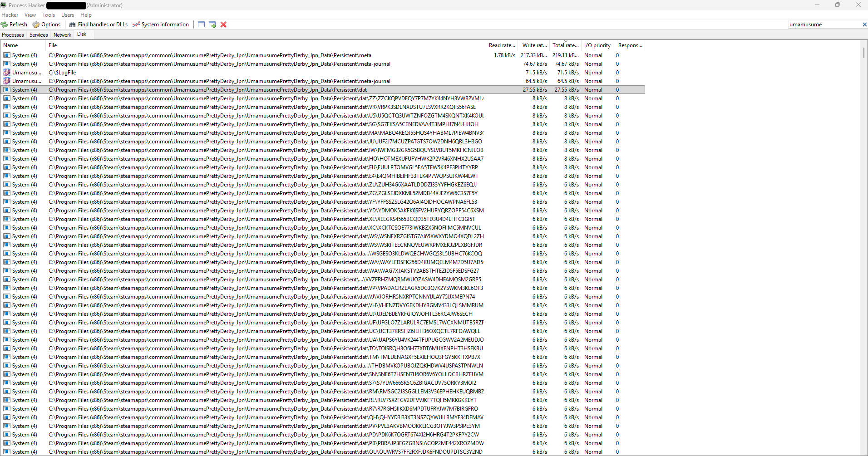Screen dimensions: 868x456
Task: Click the Process Hacker title bar icon
Action: (4, 5)
